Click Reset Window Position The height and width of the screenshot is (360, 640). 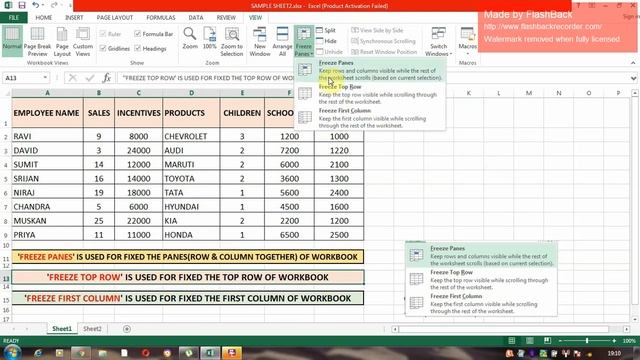pyautogui.click(x=384, y=52)
